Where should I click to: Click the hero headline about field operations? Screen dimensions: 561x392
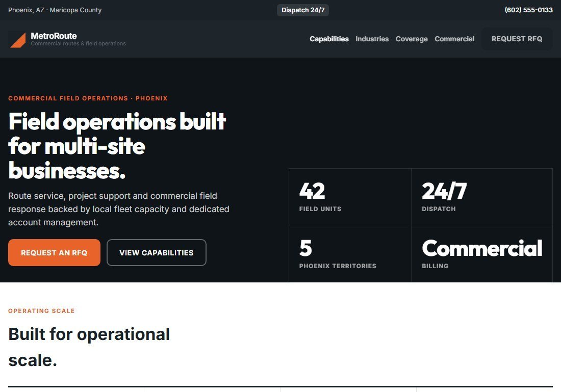click(117, 146)
